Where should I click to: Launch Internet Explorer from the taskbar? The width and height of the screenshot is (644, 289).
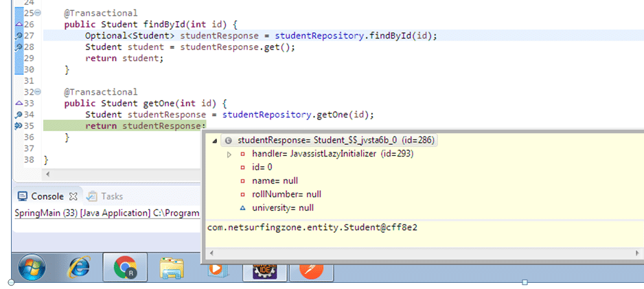(78, 268)
